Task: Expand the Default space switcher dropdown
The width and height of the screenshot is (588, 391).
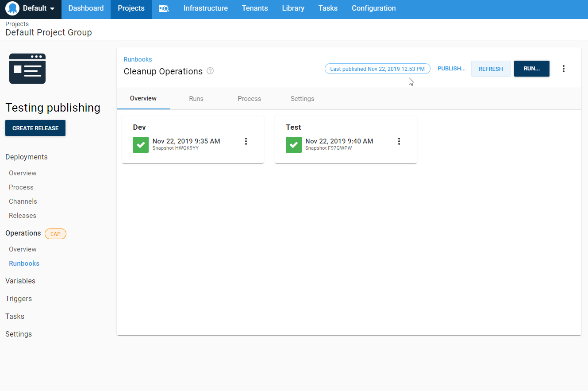Action: point(31,8)
